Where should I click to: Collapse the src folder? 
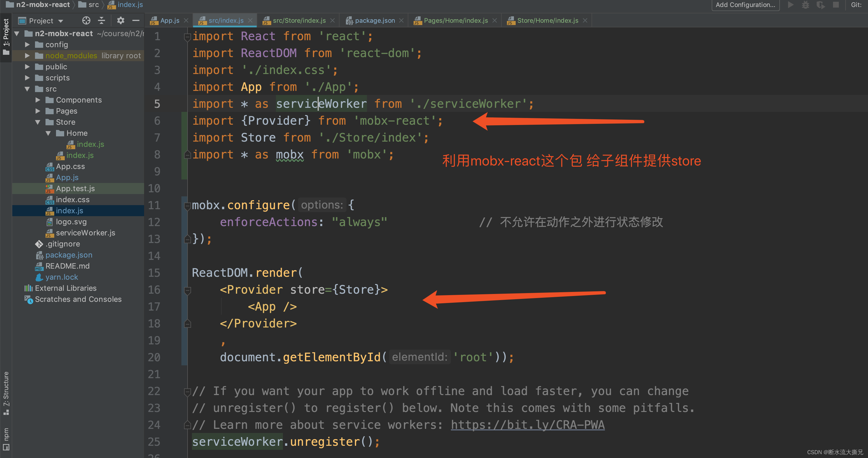(27, 89)
